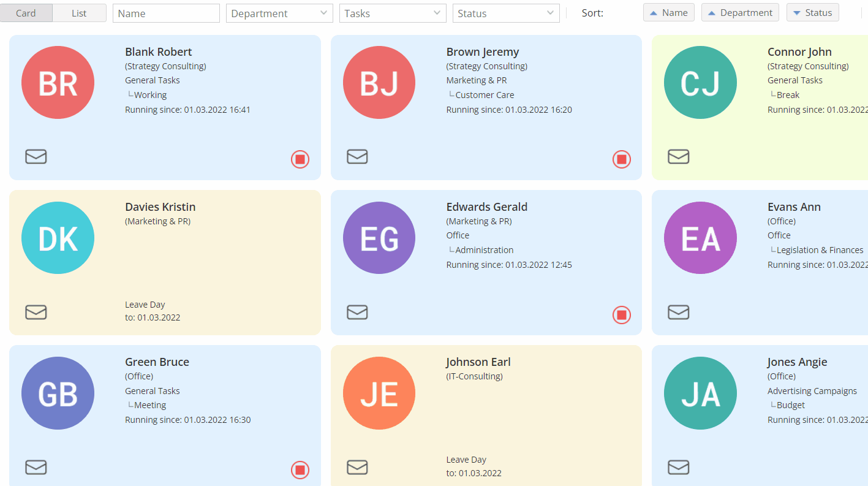Open the envelope icon on Edwards Gerald's card

(x=358, y=313)
